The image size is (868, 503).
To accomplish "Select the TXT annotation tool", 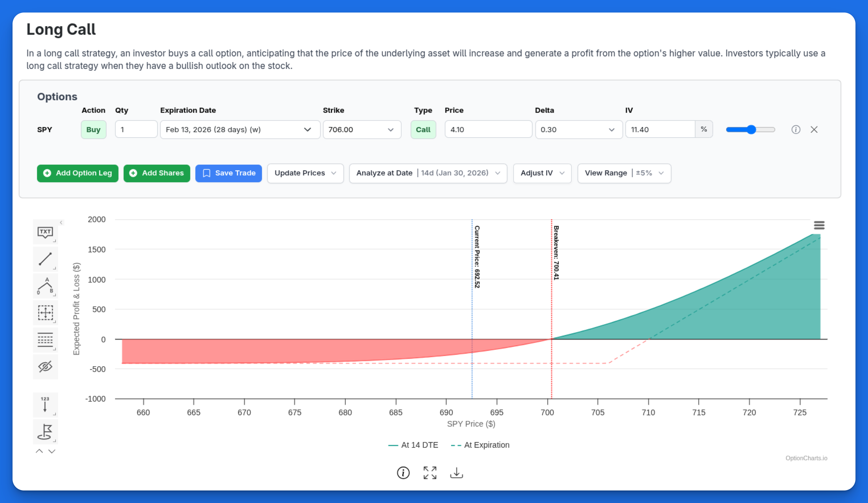I will click(45, 232).
